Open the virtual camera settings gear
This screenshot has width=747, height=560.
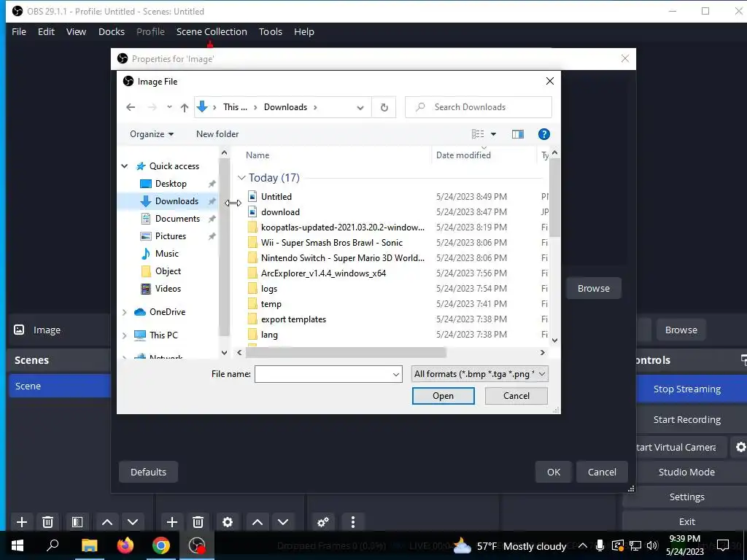(740, 447)
